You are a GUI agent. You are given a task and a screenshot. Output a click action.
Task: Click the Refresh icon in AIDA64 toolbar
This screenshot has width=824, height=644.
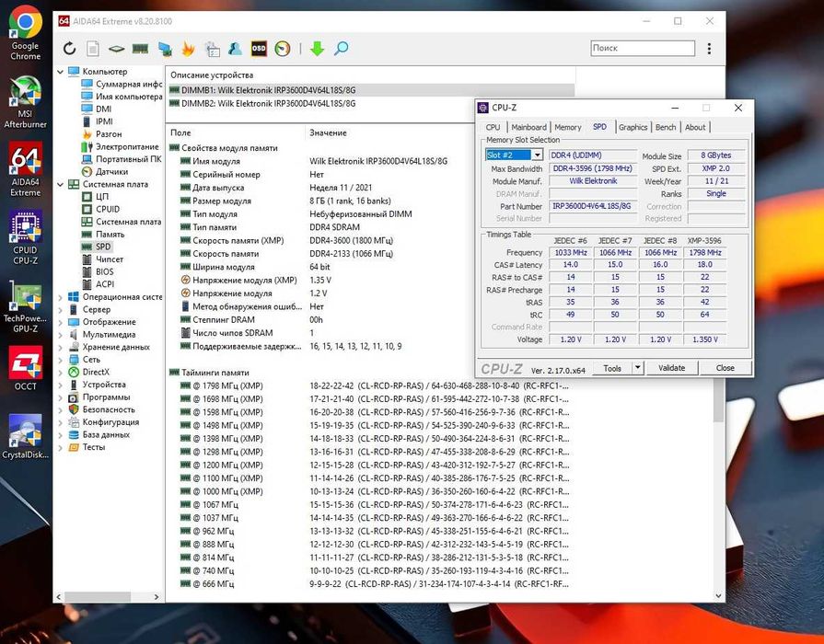click(69, 49)
